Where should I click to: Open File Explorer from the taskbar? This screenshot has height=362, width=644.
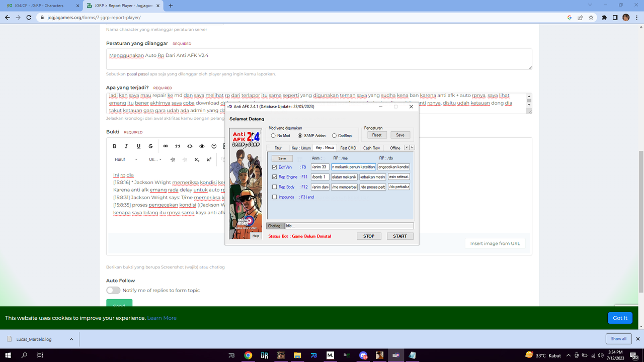297,355
